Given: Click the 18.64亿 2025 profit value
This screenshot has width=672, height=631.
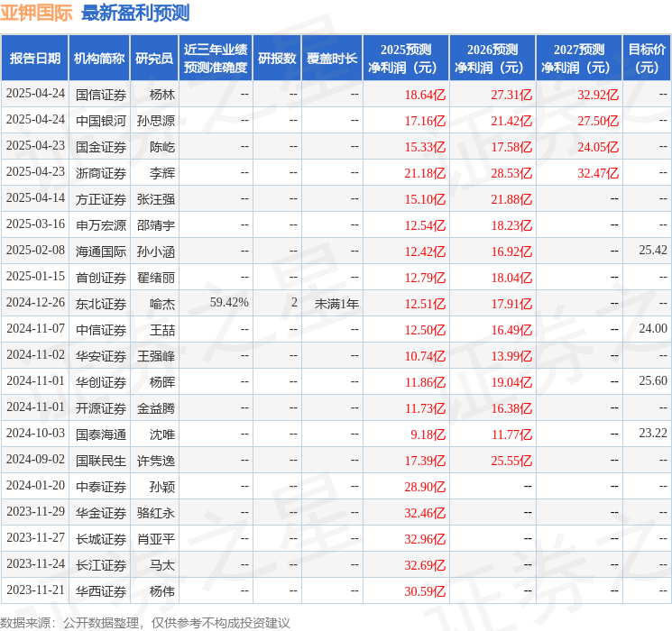Looking at the screenshot, I should [x=425, y=95].
